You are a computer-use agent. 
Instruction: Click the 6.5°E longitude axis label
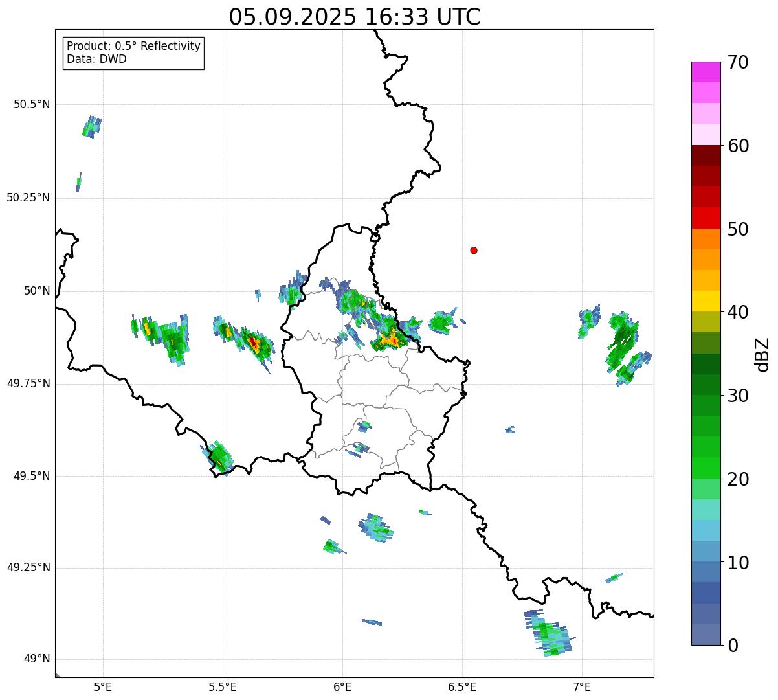[x=462, y=686]
